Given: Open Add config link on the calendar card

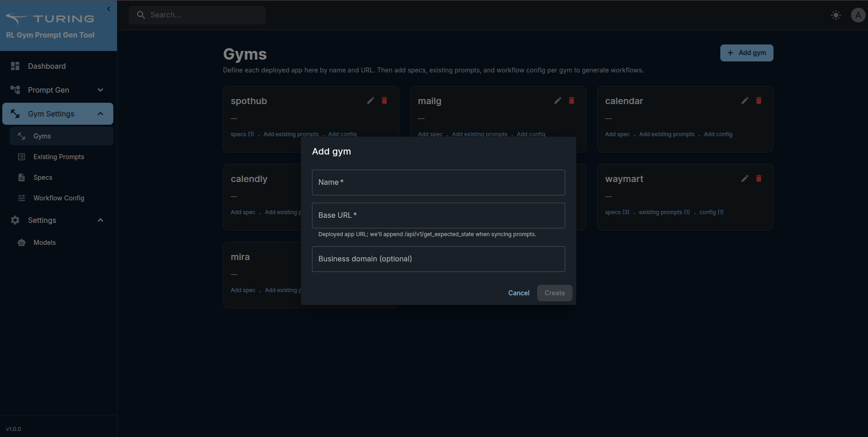Looking at the screenshot, I should 718,134.
